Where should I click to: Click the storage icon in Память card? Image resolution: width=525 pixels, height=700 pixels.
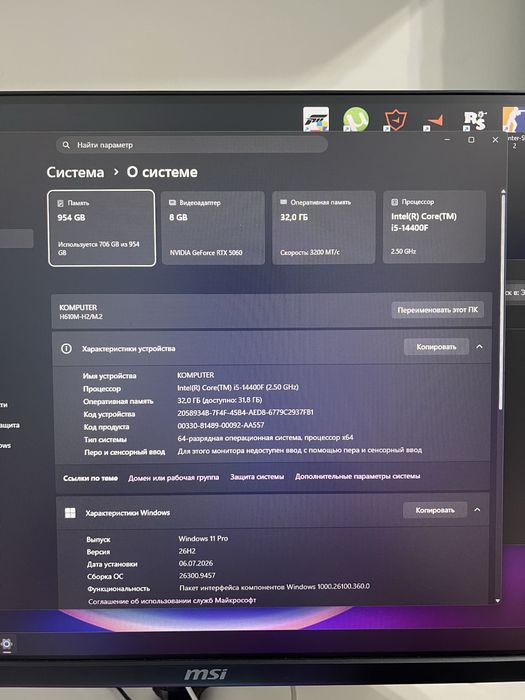[x=61, y=203]
